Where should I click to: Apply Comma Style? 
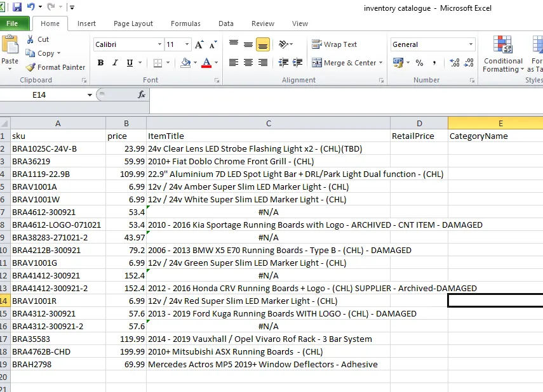pyautogui.click(x=434, y=63)
